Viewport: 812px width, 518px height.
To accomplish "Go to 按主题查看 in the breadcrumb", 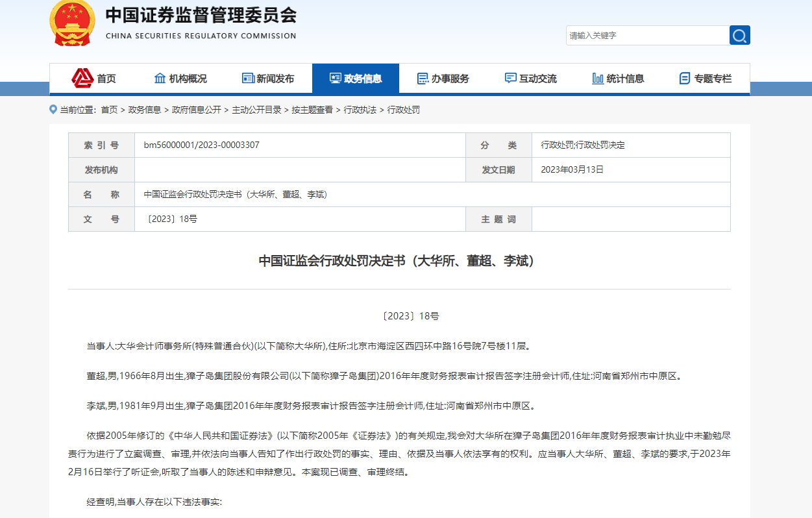I will point(312,110).
